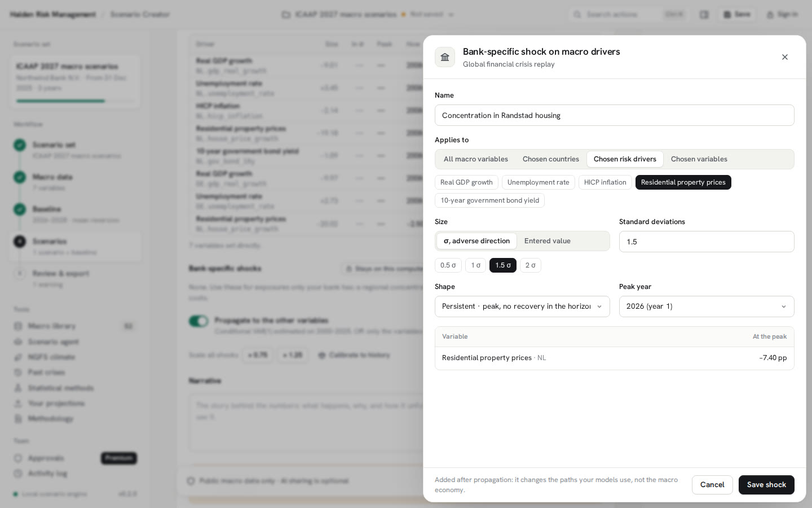This screenshot has width=812, height=508.
Task: Click the Cancel button
Action: click(712, 485)
